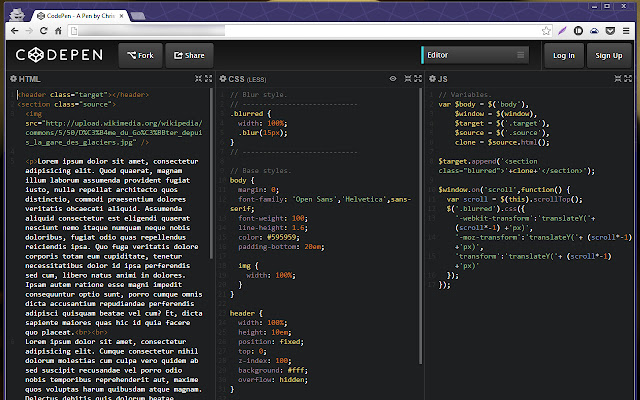The width and height of the screenshot is (640, 400).
Task: Click the Fork button
Action: [139, 55]
